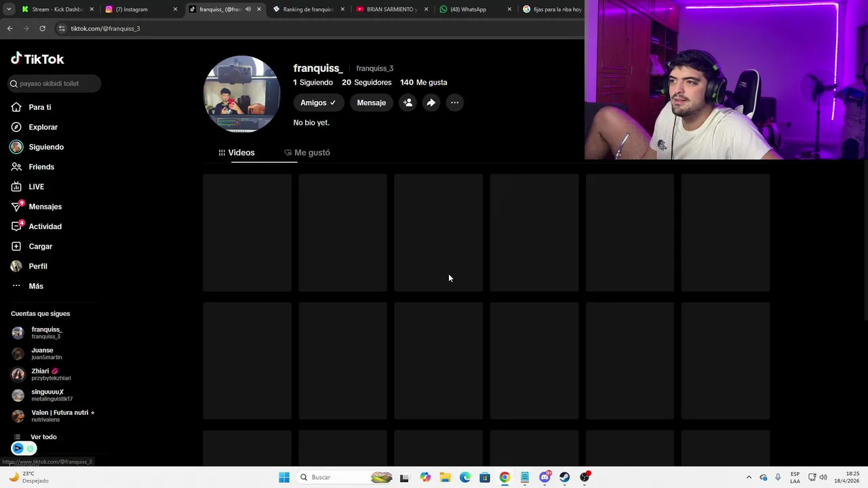The width and height of the screenshot is (868, 488).
Task: Switch to the fijas para la nba tab
Action: pyautogui.click(x=553, y=9)
